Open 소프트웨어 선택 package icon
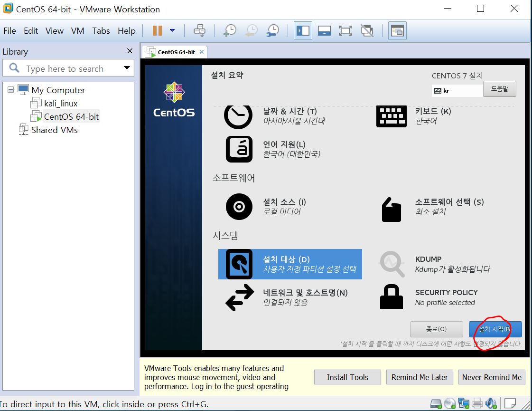This screenshot has height=411, width=532. pyautogui.click(x=391, y=210)
